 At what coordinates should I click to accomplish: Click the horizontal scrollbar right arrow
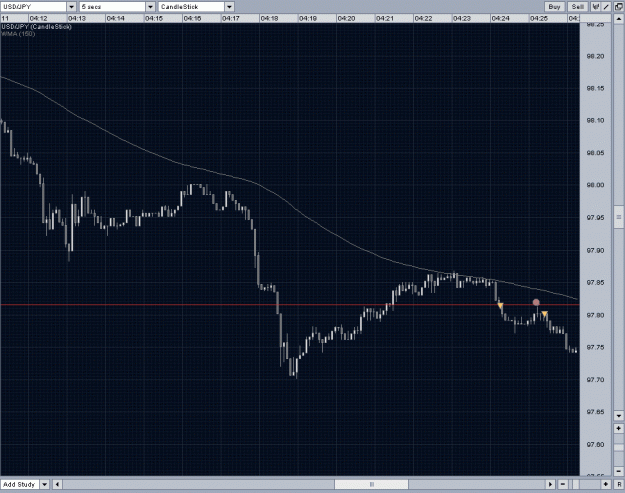coord(550,484)
